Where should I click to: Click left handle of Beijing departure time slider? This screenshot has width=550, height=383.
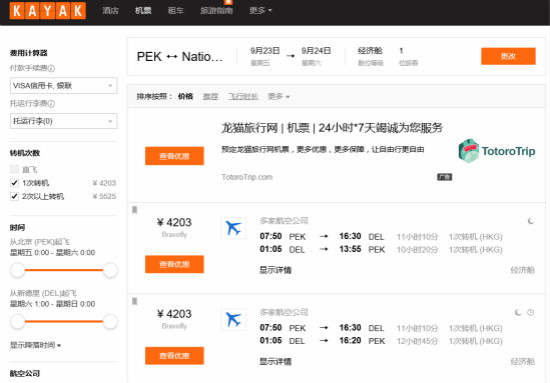tap(17, 270)
